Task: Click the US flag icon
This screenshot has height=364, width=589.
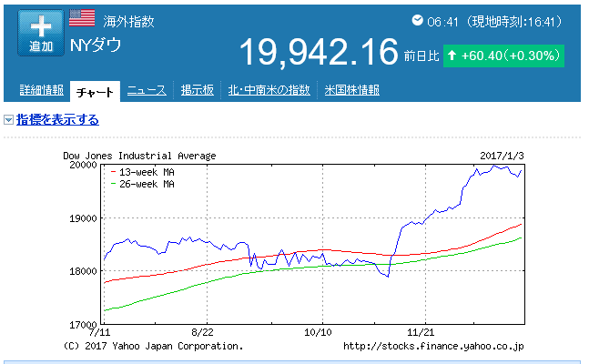Action: (82, 17)
